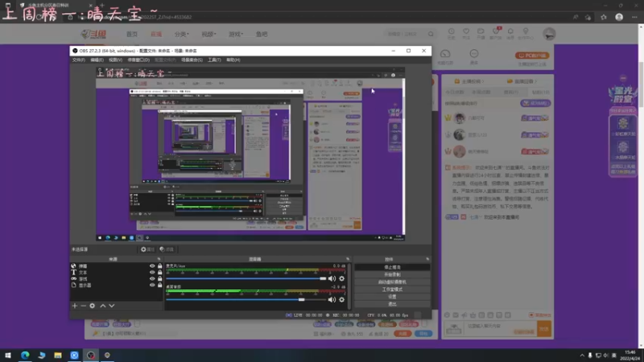
Task: Open OBS 文件(F) menu
Action: pos(78,60)
